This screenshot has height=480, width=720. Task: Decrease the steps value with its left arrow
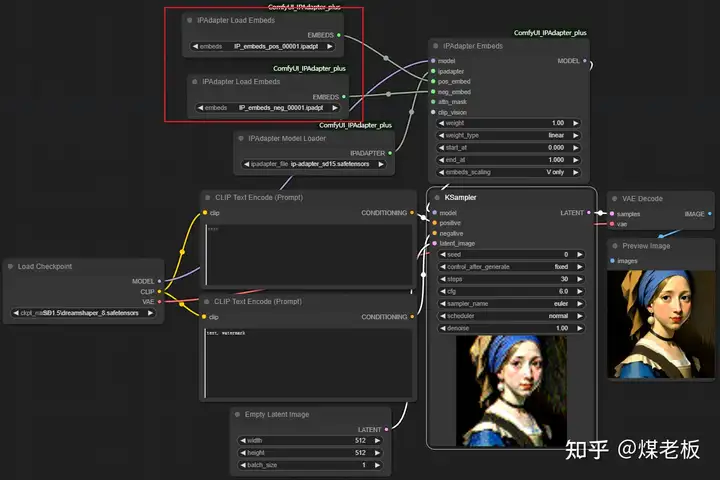tap(443, 279)
